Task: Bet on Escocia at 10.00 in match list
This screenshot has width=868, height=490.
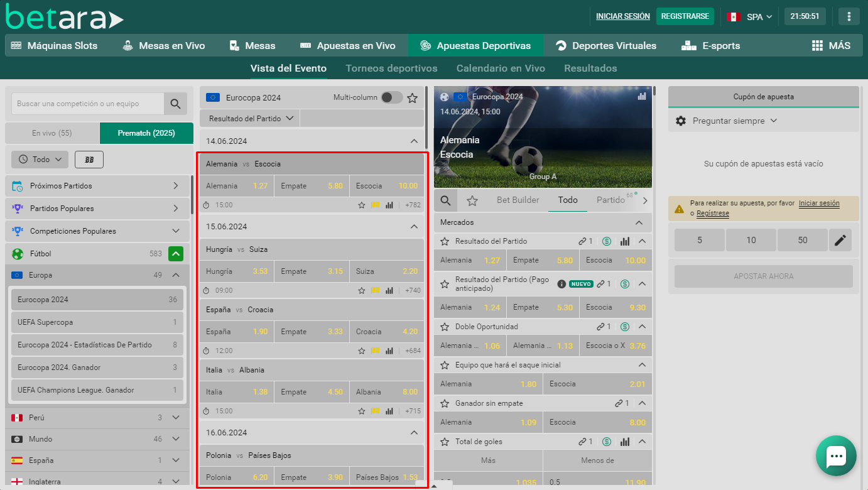Action: pos(387,186)
